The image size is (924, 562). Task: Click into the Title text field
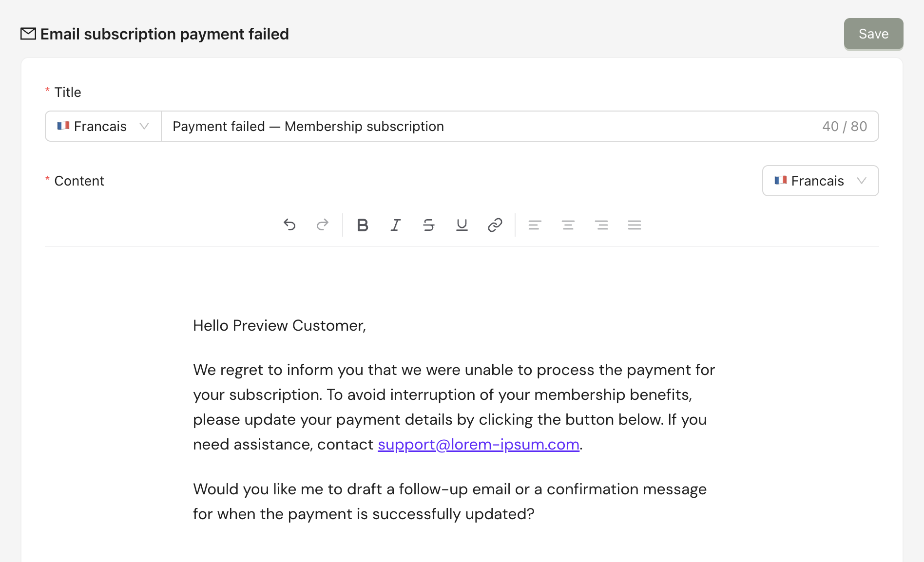click(x=487, y=126)
